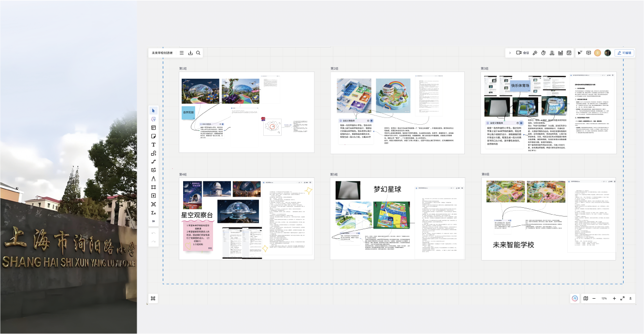Select the text tool
This screenshot has width=644, height=334.
(154, 145)
